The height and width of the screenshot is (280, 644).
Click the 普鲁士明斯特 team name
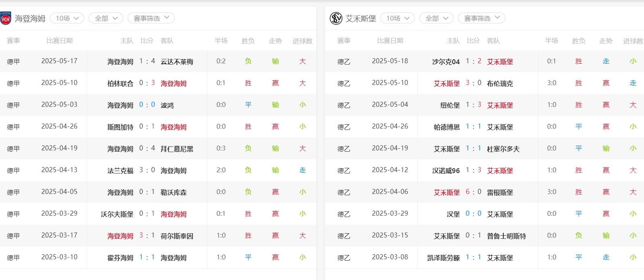[x=506, y=236]
